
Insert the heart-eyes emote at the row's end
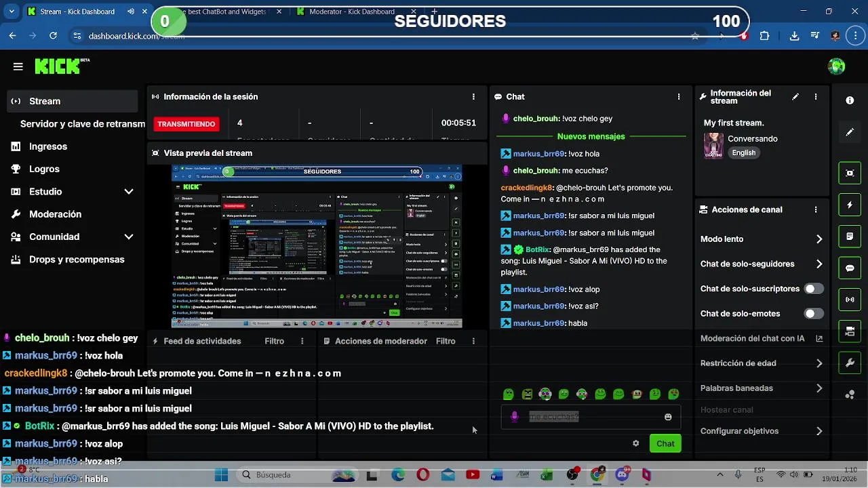point(673,394)
